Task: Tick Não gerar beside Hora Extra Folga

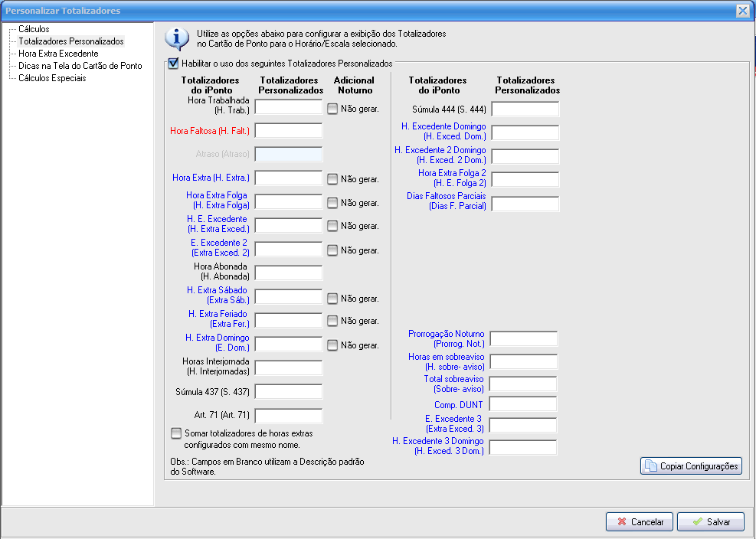Action: (332, 203)
